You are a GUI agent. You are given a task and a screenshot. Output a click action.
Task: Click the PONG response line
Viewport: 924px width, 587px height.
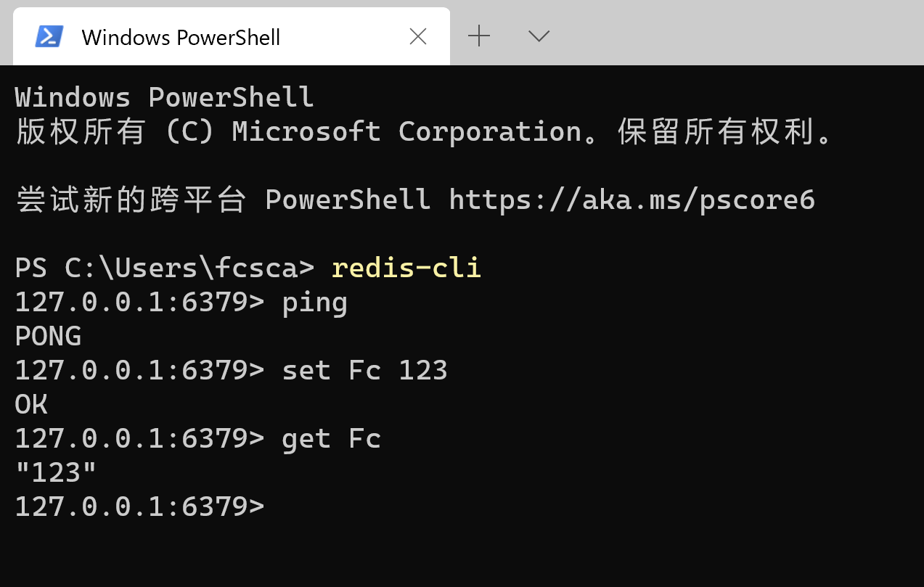tap(48, 336)
